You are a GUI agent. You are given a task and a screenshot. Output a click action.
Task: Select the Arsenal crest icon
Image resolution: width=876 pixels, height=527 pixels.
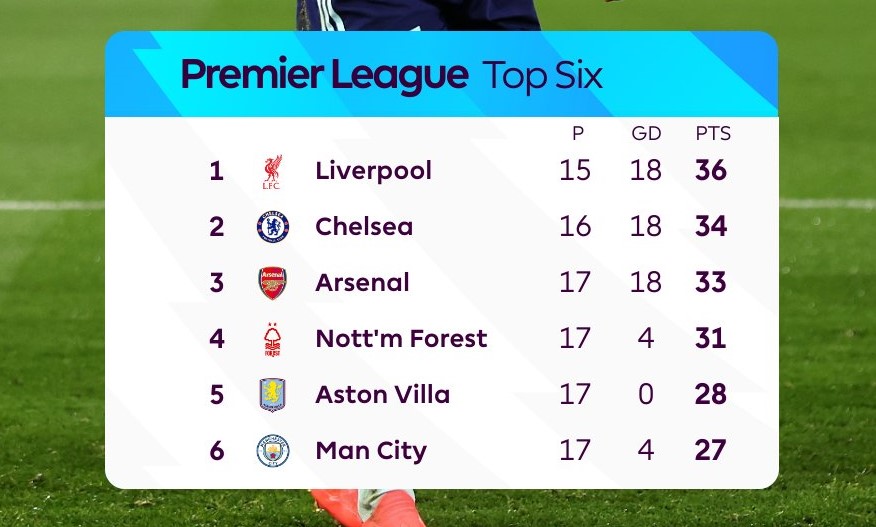(x=273, y=283)
